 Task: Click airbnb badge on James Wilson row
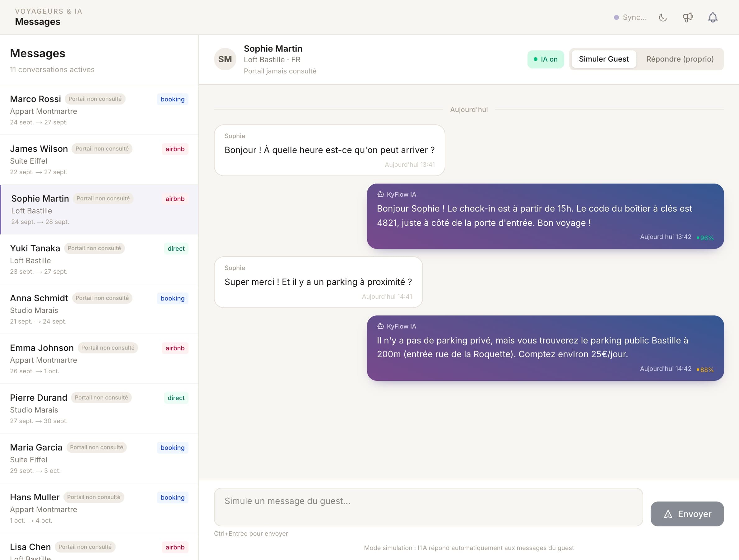[x=175, y=149]
